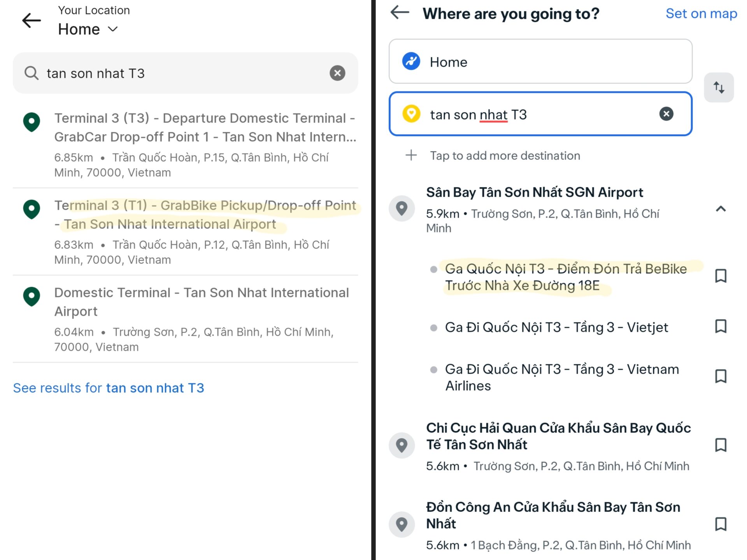Screen dimensions: 747x560
Task: Click the Grab search field with tan son nhat T3
Action: (185, 73)
